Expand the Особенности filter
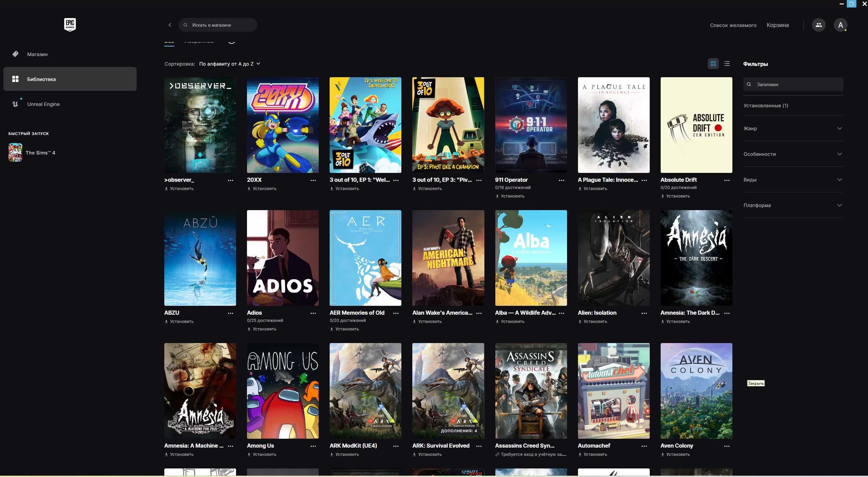The image size is (868, 477). (793, 154)
